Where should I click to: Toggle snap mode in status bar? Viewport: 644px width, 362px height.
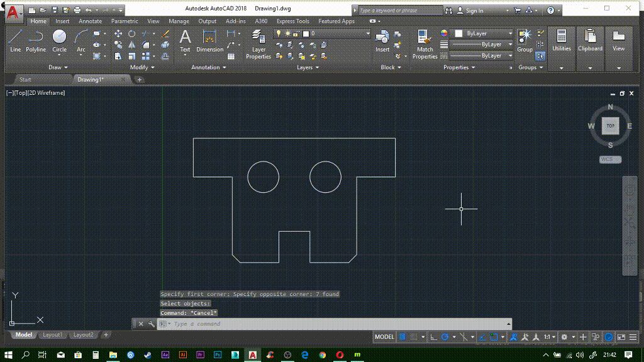coord(414,337)
